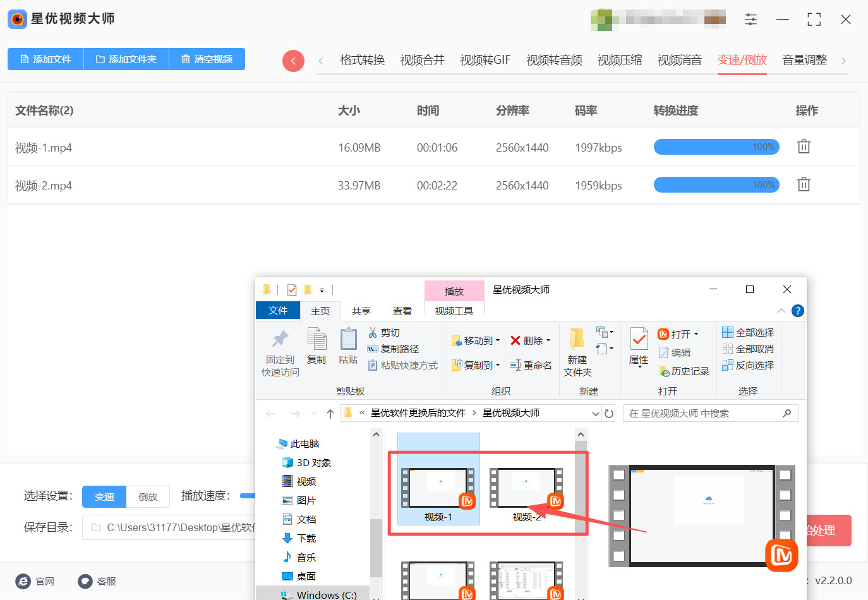Click the 粘贴 clipboard icon

(348, 339)
